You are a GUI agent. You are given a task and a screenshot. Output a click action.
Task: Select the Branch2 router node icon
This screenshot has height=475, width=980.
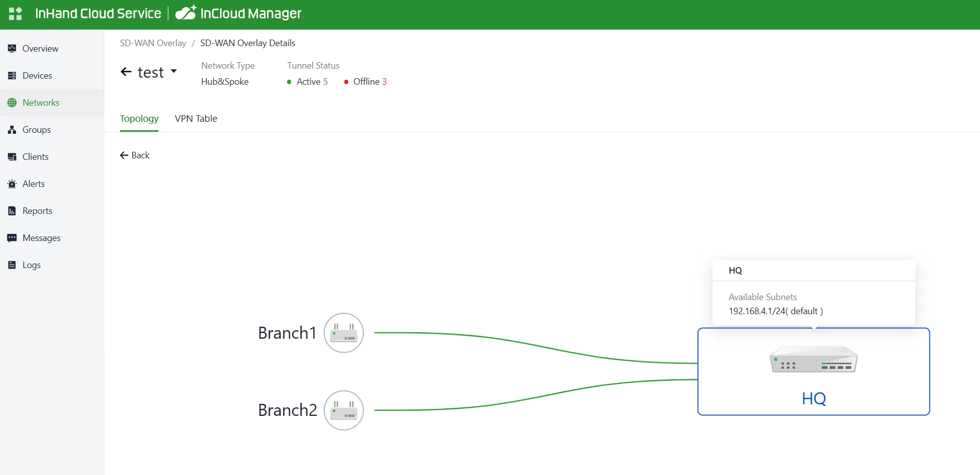pos(344,410)
